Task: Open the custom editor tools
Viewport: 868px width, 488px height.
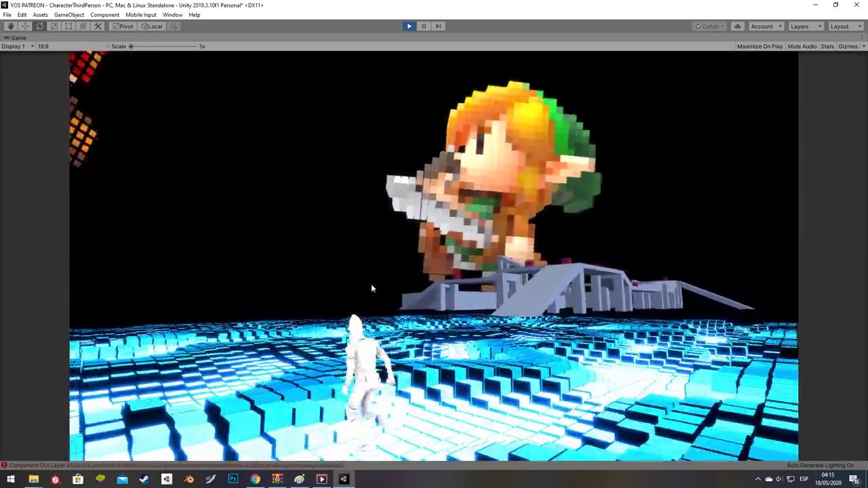Action: 98,26
